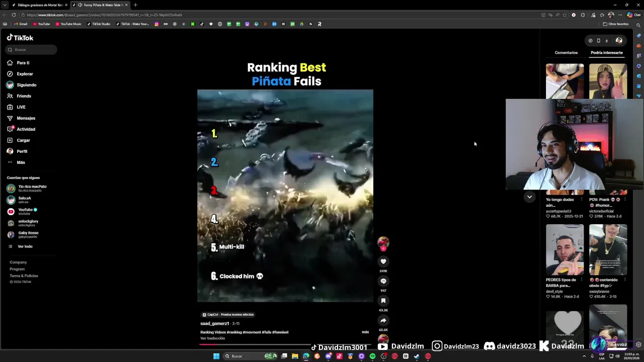Open the Instagram bookmark icon
Screen dimensions: 644x362
(x=156, y=24)
